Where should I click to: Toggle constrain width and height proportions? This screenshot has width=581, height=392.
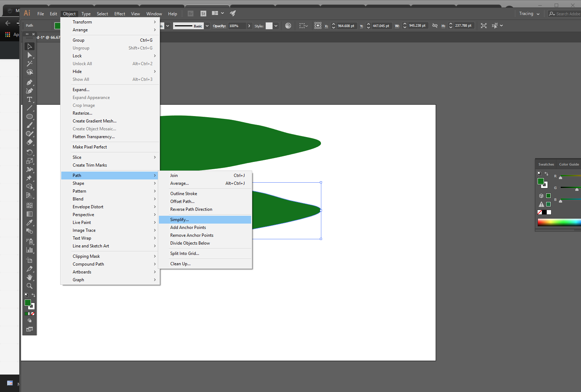click(435, 26)
